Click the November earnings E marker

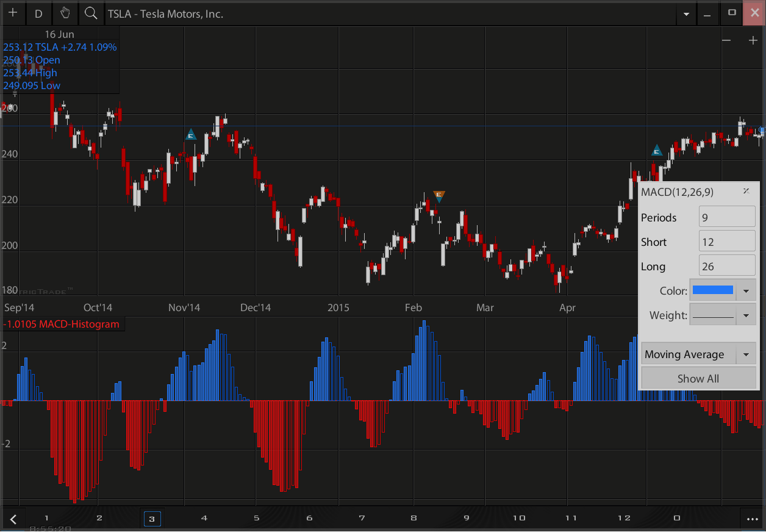191,134
